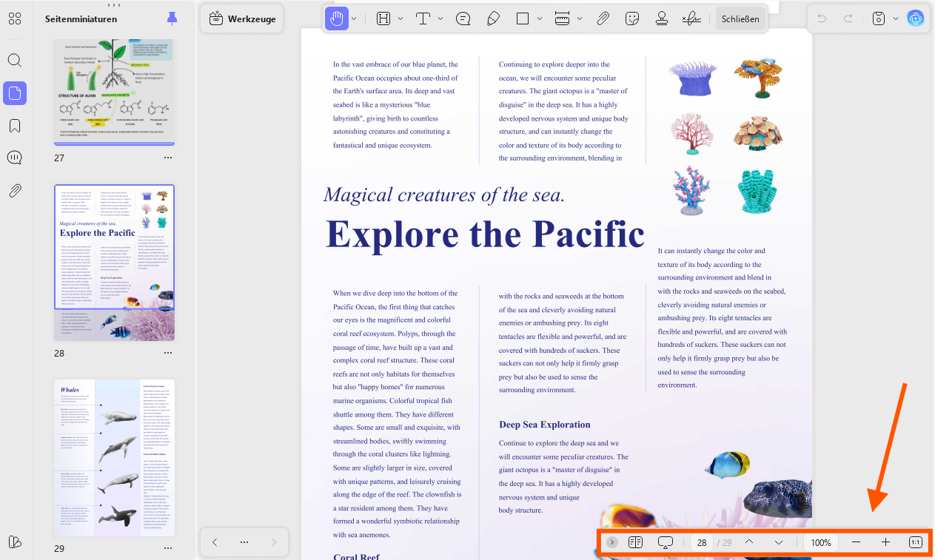Expand the shape tool options arrow

540,18
